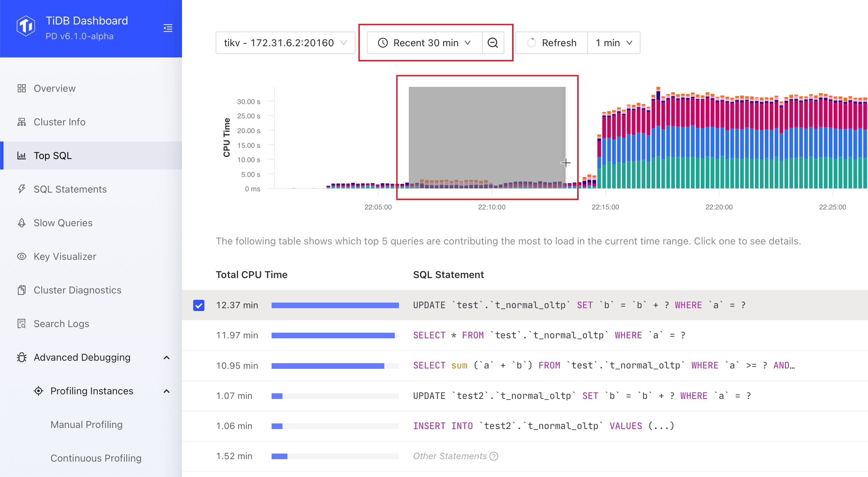Collapse the Advanced Debugging menu section
Image resolution: width=868 pixels, height=477 pixels.
point(167,358)
